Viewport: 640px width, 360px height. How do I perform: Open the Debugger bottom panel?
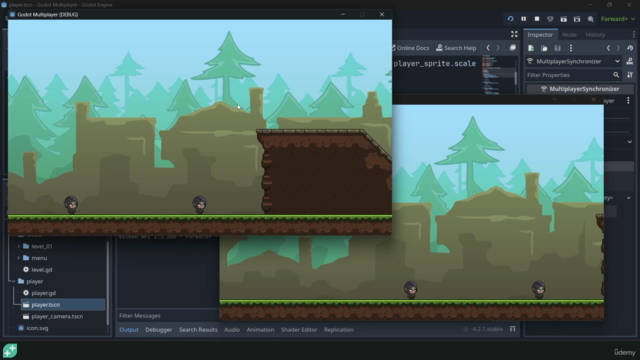(158, 329)
